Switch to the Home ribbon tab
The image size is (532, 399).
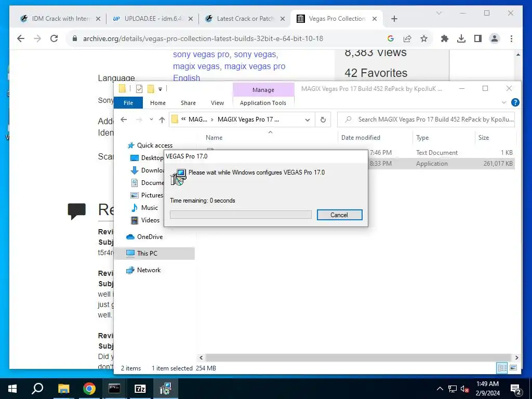coord(158,103)
